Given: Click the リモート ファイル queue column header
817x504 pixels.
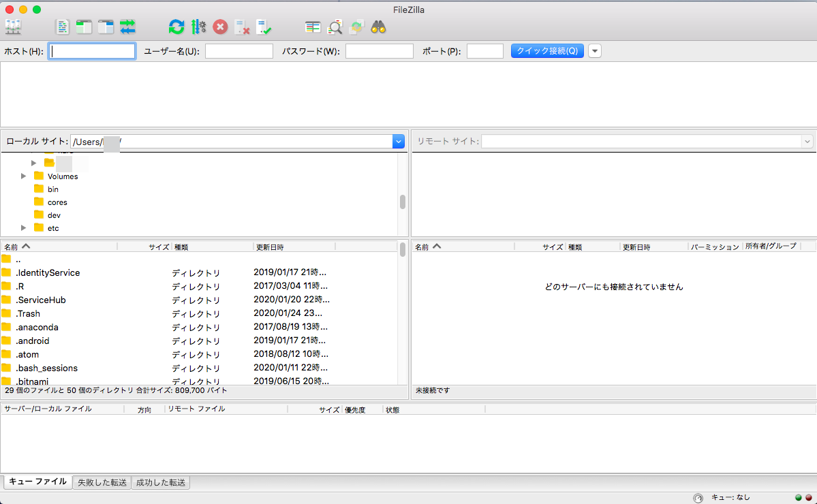Looking at the screenshot, I should click(226, 409).
